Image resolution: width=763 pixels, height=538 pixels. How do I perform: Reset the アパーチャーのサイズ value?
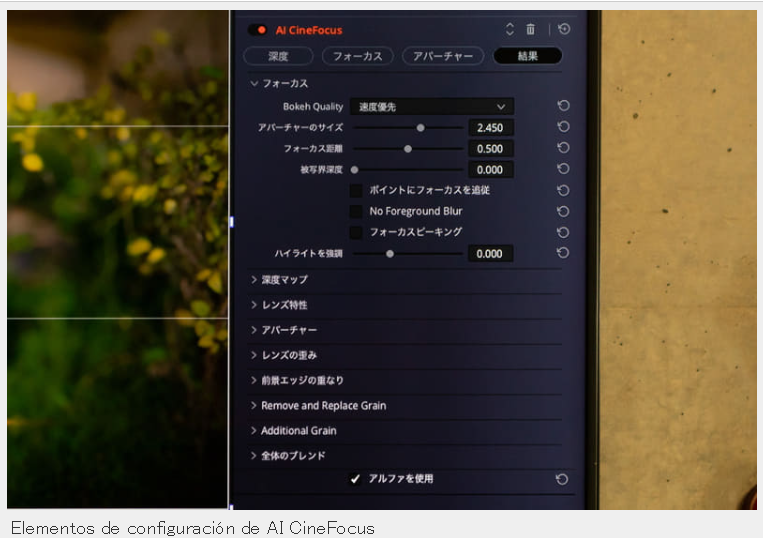(563, 127)
